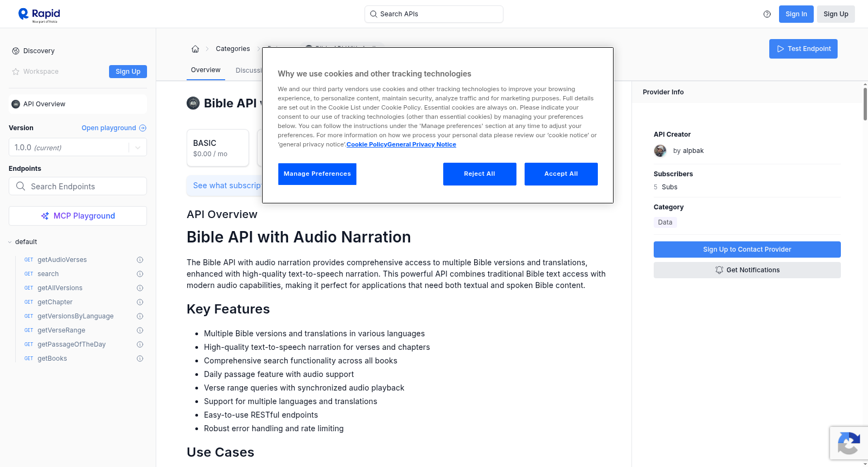Open getVersionsByLanguage endpoint
Image resolution: width=868 pixels, height=467 pixels.
click(x=75, y=316)
